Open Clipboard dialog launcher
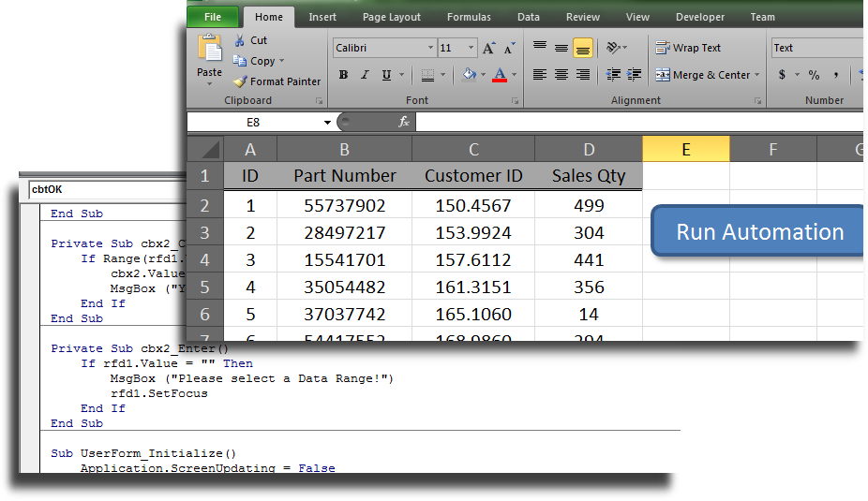Viewport: 868px width, 501px height. [x=320, y=100]
